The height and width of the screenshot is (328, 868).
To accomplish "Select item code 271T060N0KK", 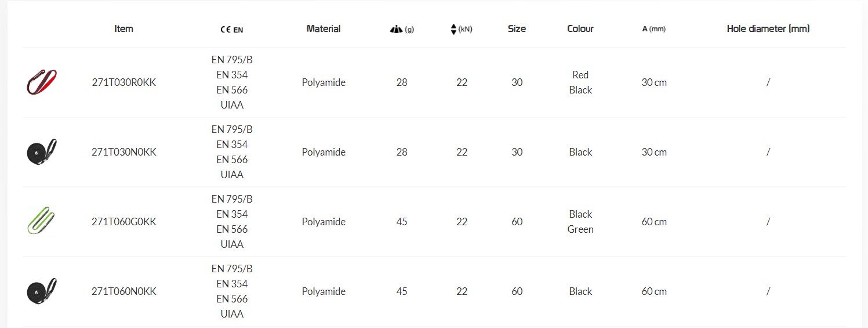I will click(124, 291).
